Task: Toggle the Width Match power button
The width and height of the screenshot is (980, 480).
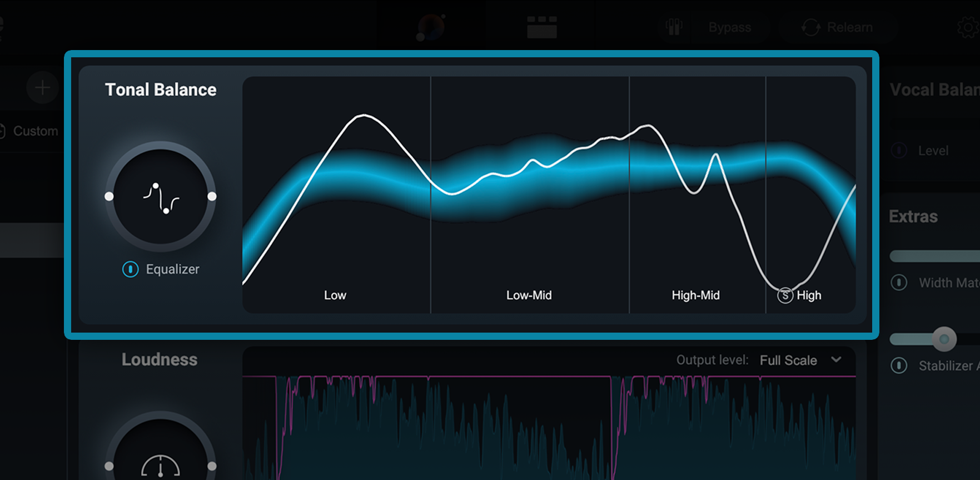Action: coord(899,283)
